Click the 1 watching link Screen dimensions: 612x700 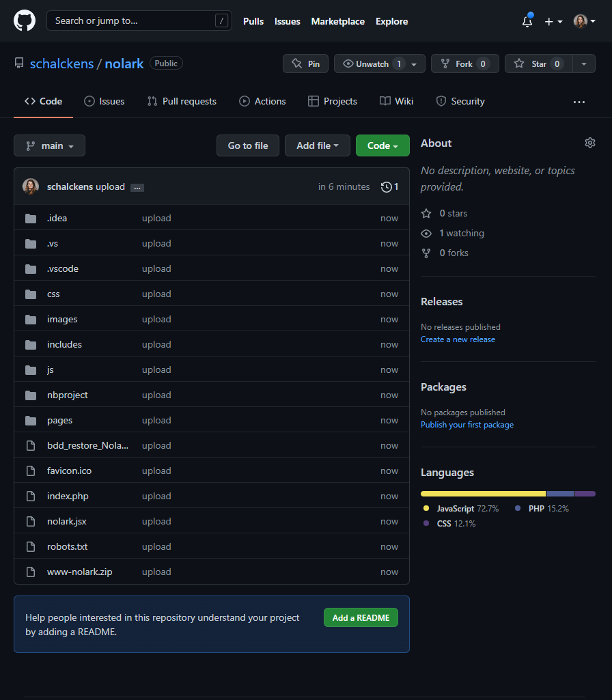(453, 233)
